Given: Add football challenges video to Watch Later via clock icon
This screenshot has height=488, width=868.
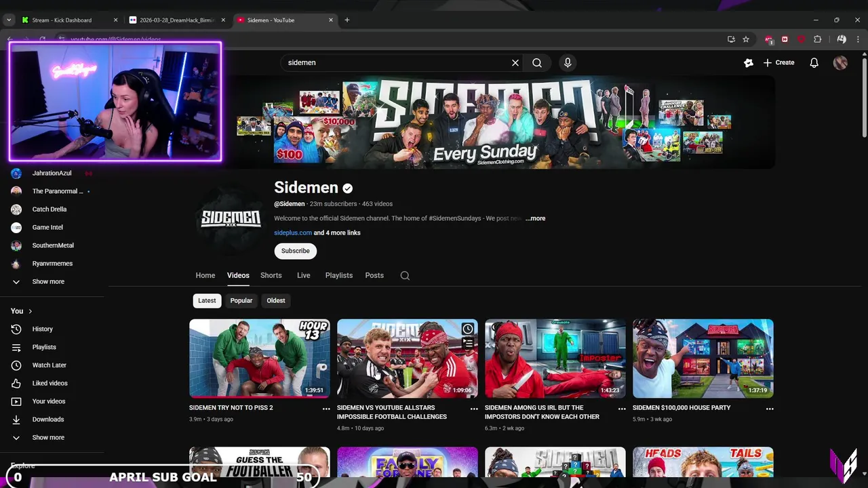Looking at the screenshot, I should click(468, 329).
